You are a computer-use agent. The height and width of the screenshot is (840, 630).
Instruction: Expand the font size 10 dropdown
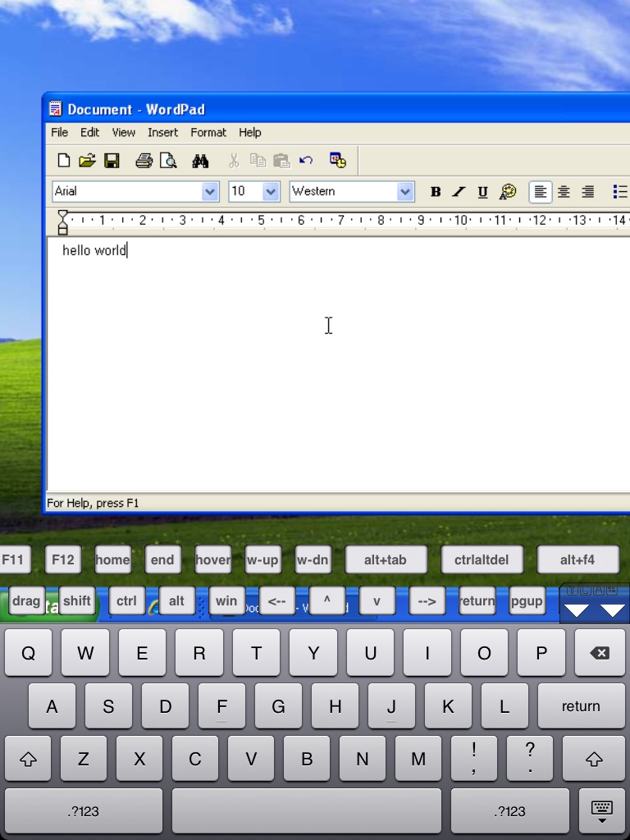(x=271, y=192)
